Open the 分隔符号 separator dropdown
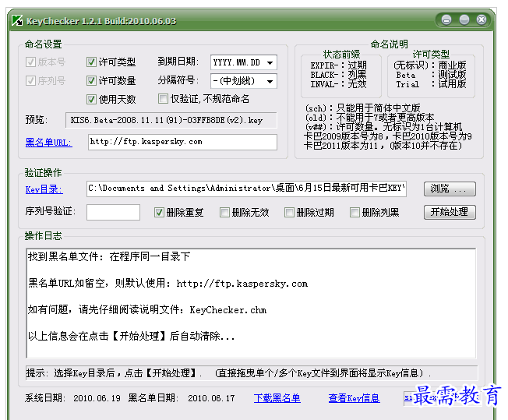This screenshot has width=508, height=420. 244,81
